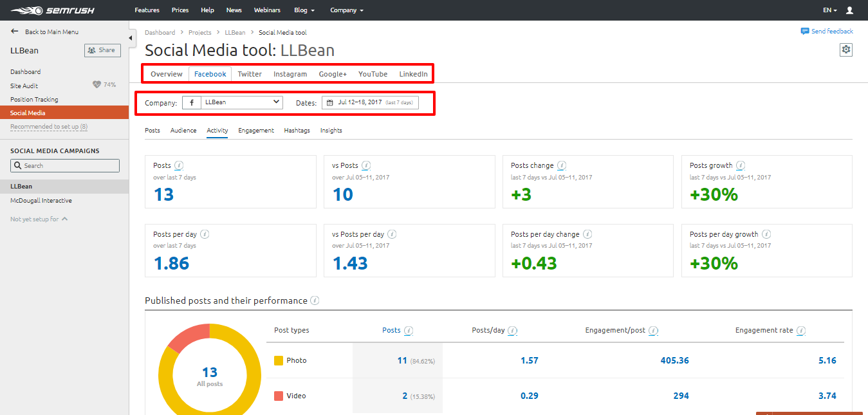
Task: Click info icon beside Posts per day
Action: (x=205, y=234)
